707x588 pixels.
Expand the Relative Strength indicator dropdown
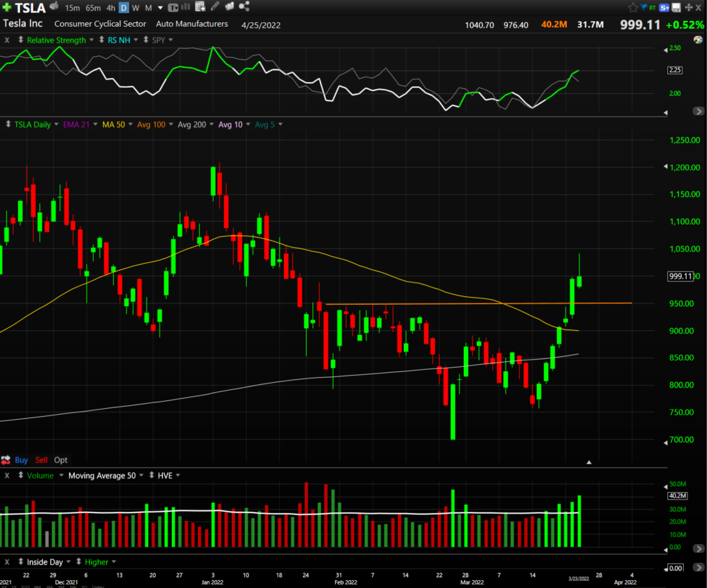pos(91,40)
